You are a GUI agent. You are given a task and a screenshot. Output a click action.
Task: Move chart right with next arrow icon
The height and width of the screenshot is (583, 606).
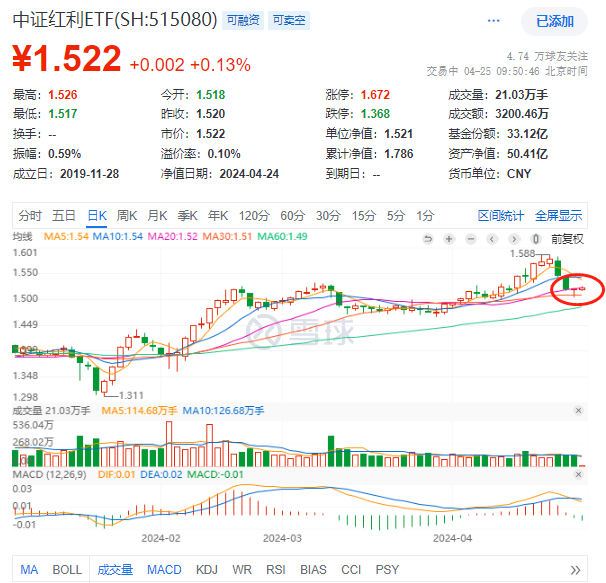click(514, 239)
